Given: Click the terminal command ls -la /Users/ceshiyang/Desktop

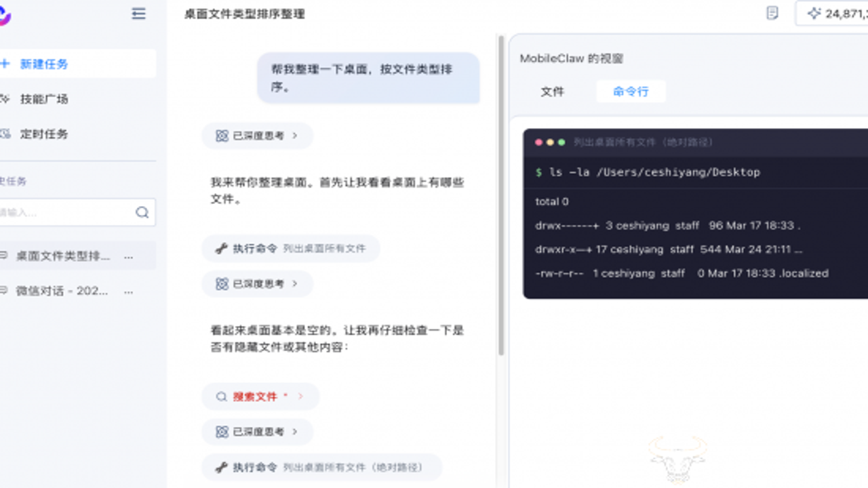Looking at the screenshot, I should (648, 172).
